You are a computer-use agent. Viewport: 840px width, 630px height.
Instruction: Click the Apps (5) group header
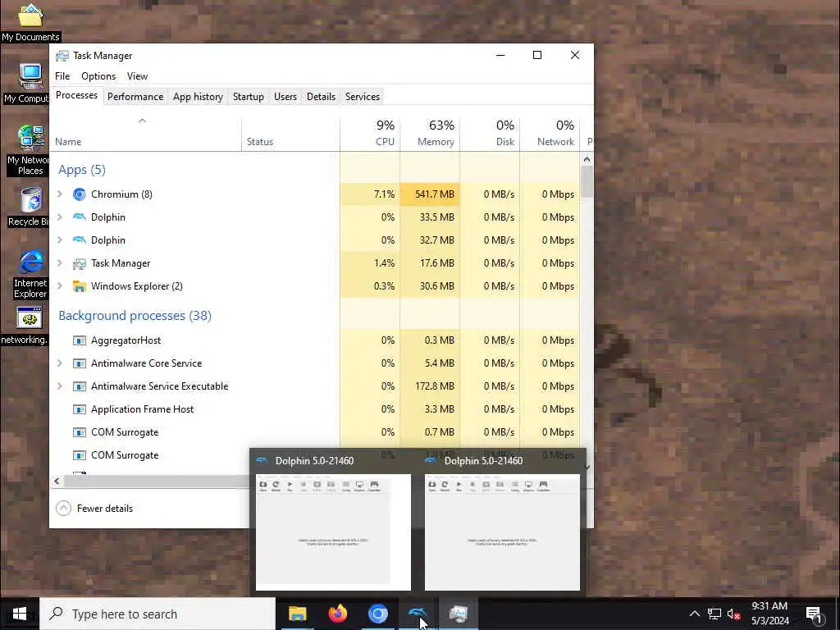point(82,170)
